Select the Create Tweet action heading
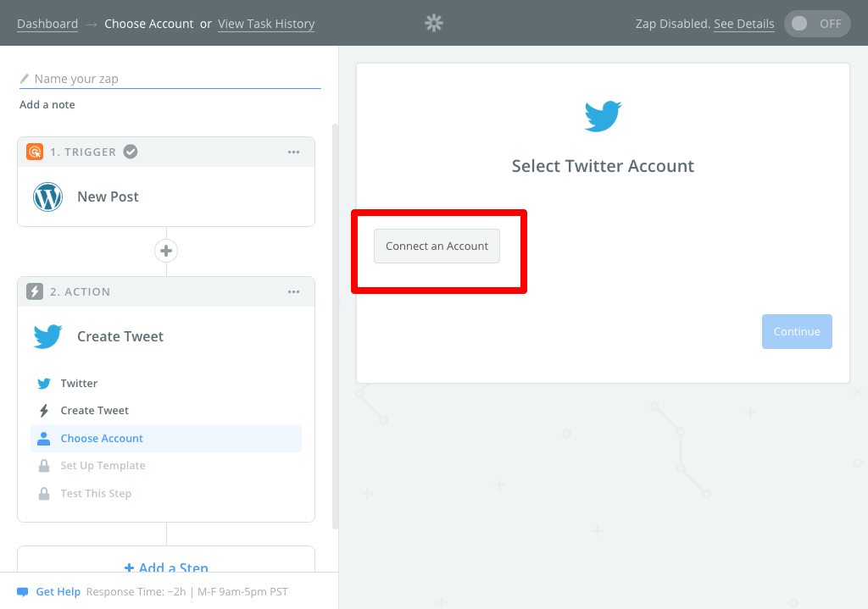Image resolution: width=868 pixels, height=609 pixels. tap(120, 336)
